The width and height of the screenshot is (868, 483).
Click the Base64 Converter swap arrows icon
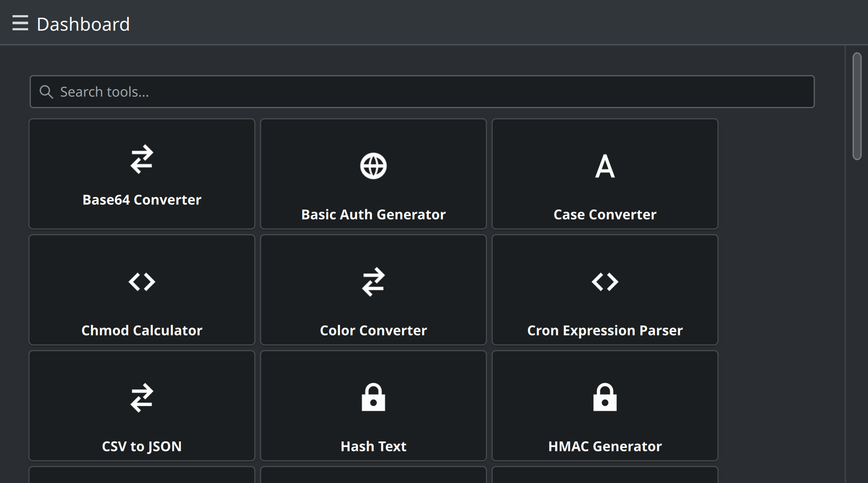[142, 159]
